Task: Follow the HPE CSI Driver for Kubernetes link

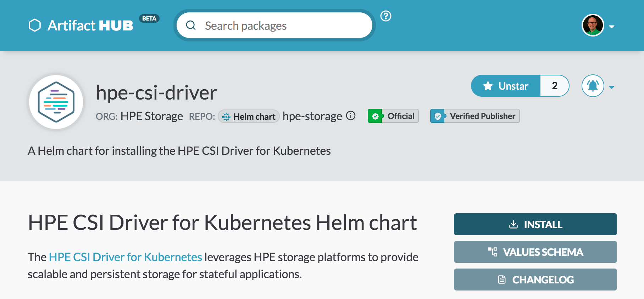Action: click(126, 257)
